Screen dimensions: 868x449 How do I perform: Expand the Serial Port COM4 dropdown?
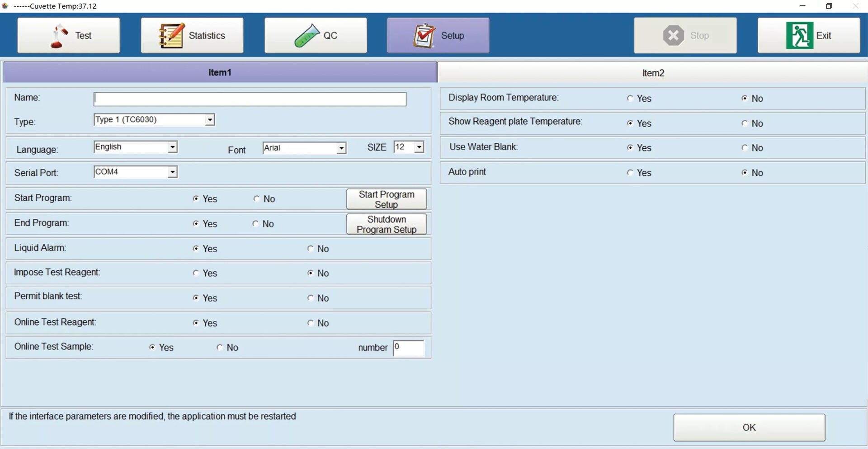tap(172, 172)
